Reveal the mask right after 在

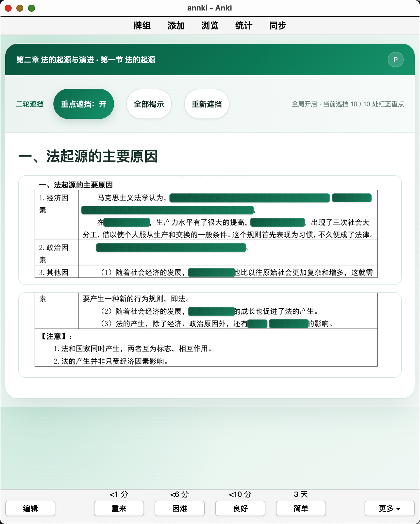[127, 222]
